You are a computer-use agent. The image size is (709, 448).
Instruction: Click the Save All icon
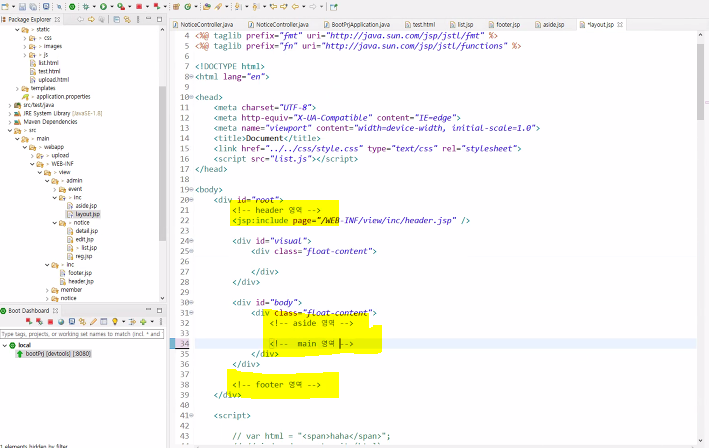point(33,7)
